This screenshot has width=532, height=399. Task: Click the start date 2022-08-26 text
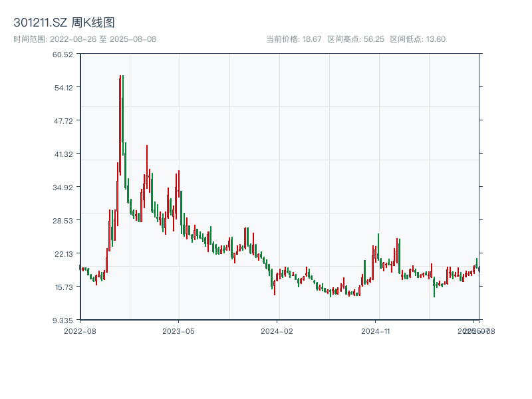pyautogui.click(x=72, y=39)
